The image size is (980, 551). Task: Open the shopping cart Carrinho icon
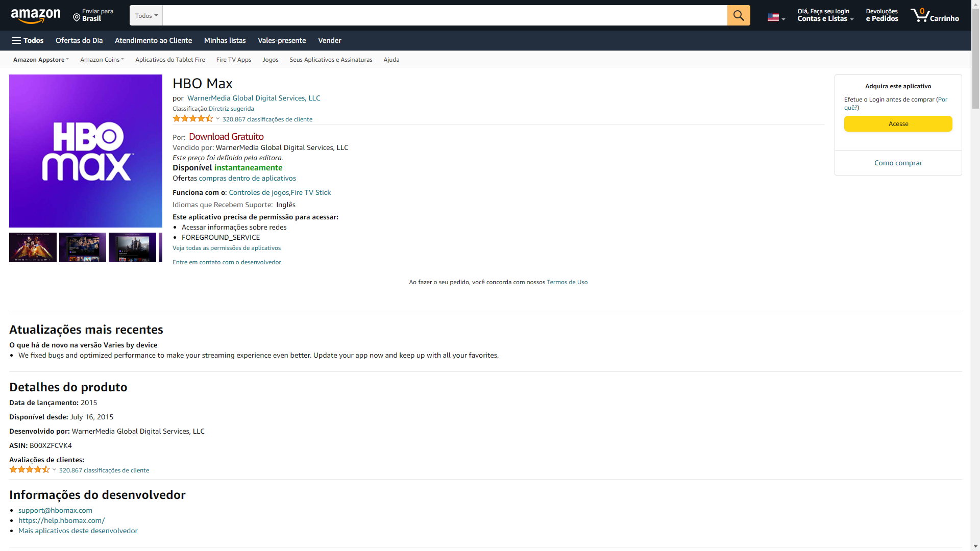coord(935,15)
